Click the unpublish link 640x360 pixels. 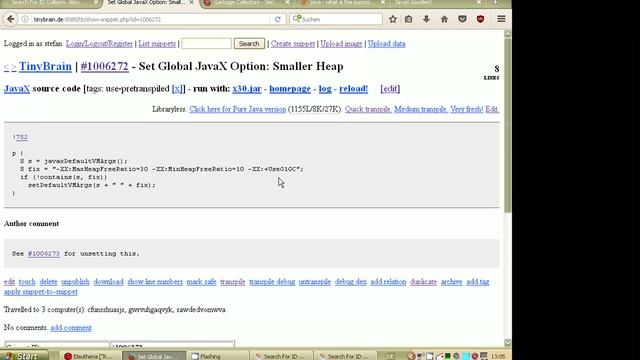pyautogui.click(x=75, y=282)
